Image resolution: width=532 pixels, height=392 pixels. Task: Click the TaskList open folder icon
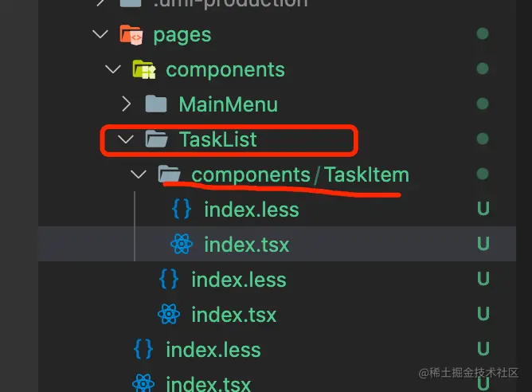click(156, 139)
